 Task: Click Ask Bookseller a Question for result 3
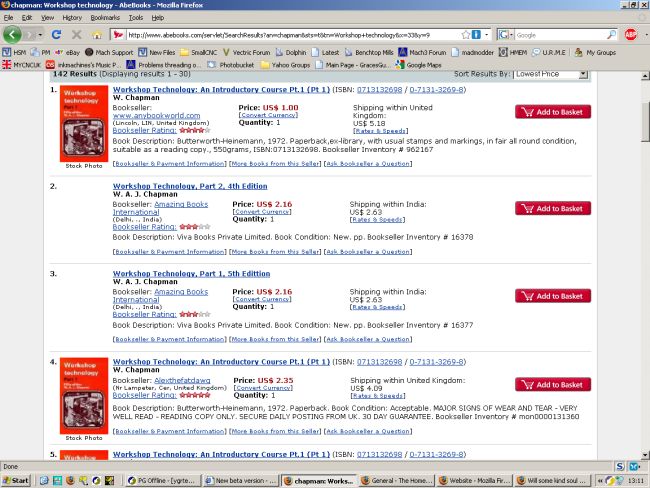point(368,339)
